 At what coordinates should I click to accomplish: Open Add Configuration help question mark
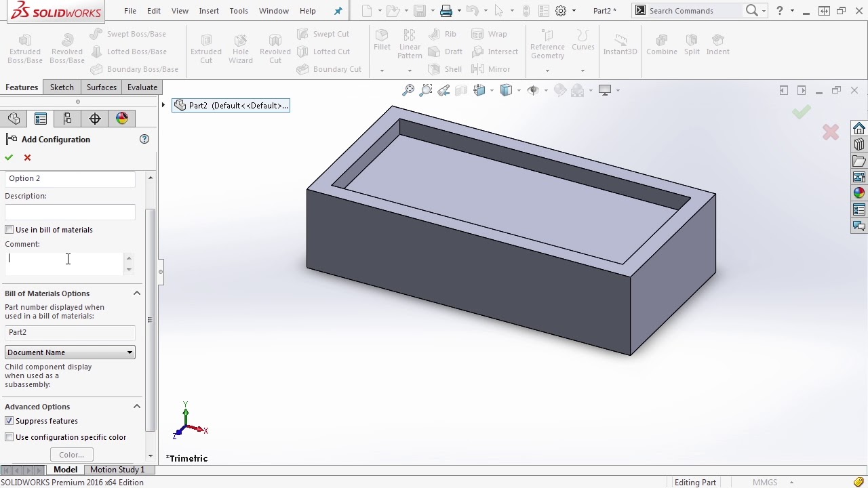pyautogui.click(x=144, y=139)
